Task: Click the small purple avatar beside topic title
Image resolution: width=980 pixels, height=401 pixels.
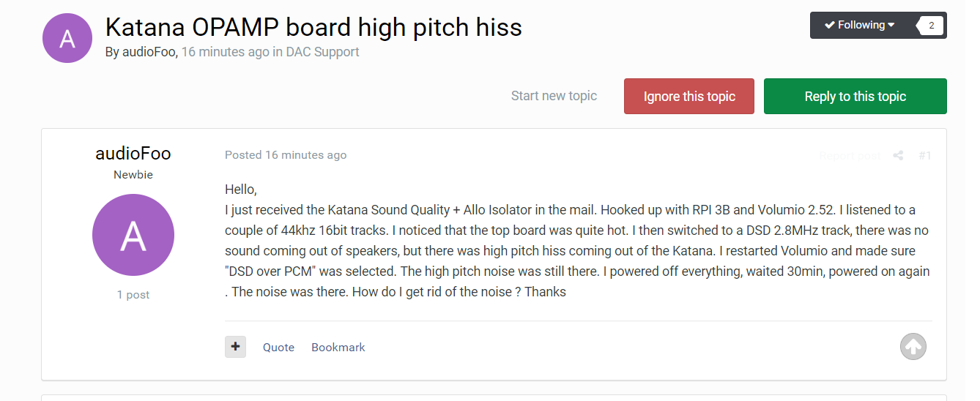Action: click(x=67, y=38)
